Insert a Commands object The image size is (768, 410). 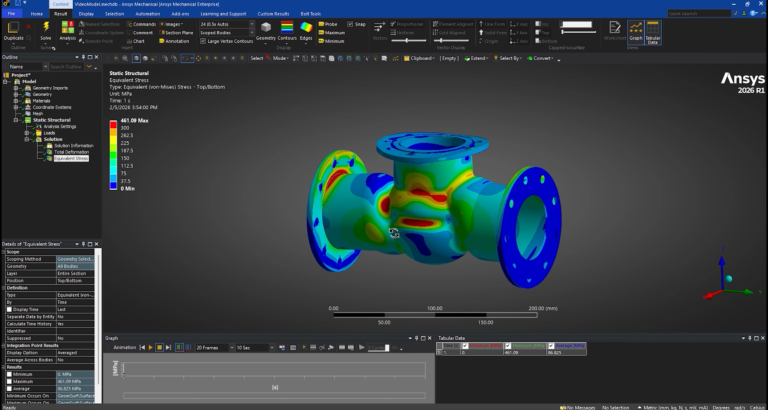tap(142, 24)
